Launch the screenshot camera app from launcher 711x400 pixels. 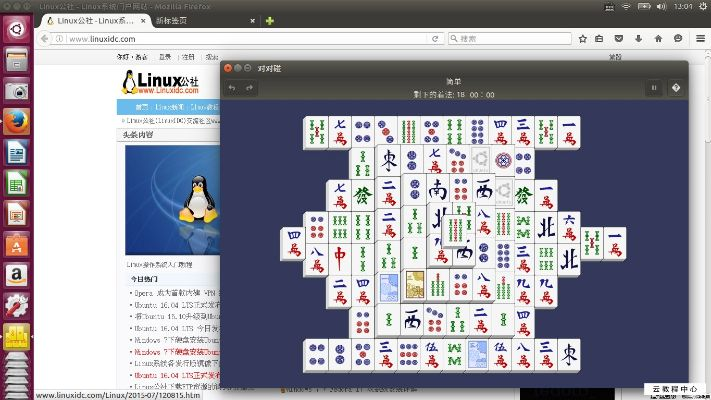pos(17,91)
